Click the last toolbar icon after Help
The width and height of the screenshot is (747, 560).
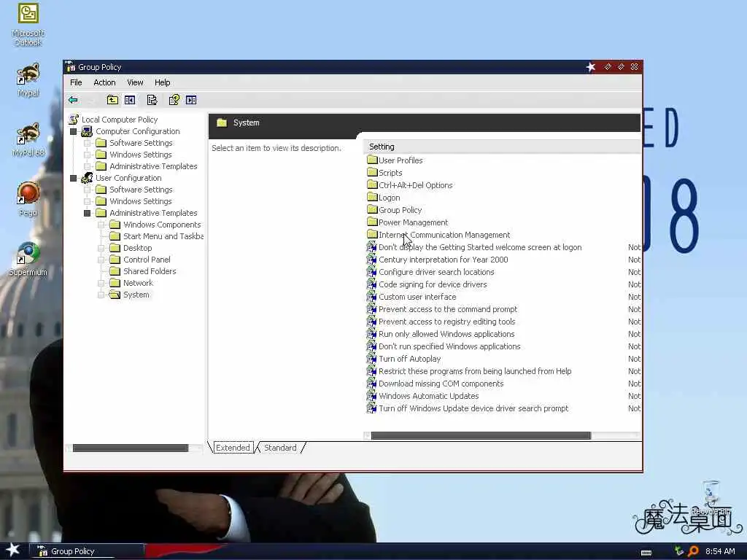coord(192,100)
